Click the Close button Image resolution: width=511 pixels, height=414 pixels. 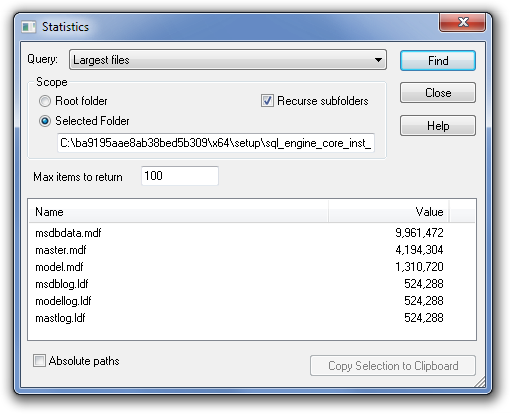(438, 93)
